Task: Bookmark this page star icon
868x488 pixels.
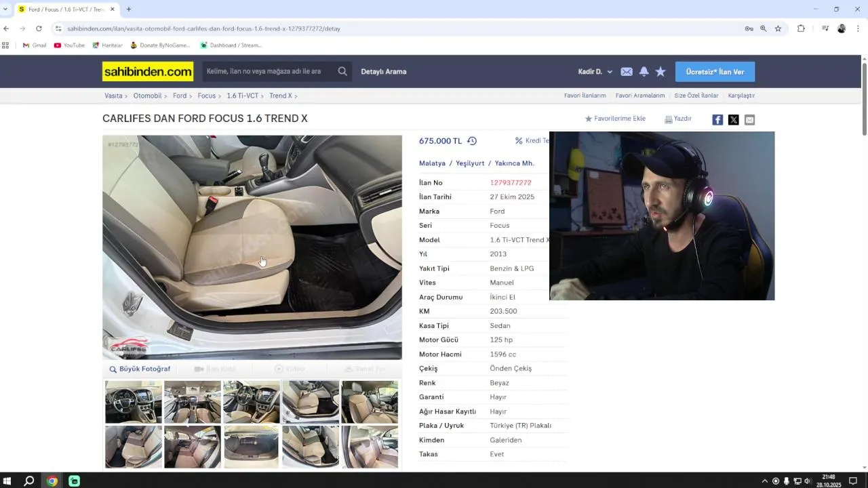Action: point(778,28)
